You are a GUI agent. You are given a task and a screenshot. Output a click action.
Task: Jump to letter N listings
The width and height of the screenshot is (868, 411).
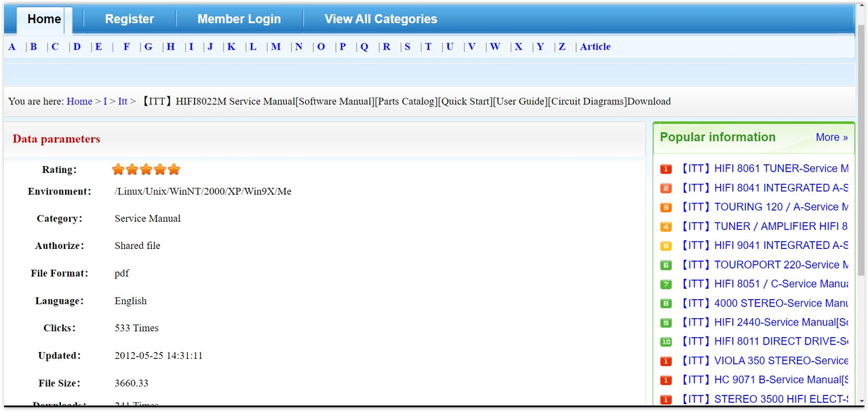tap(298, 47)
